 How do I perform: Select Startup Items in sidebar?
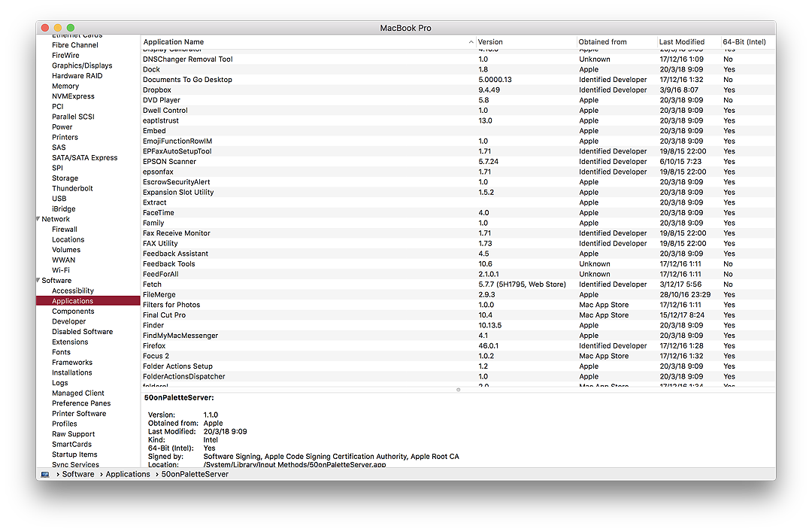[x=74, y=454]
